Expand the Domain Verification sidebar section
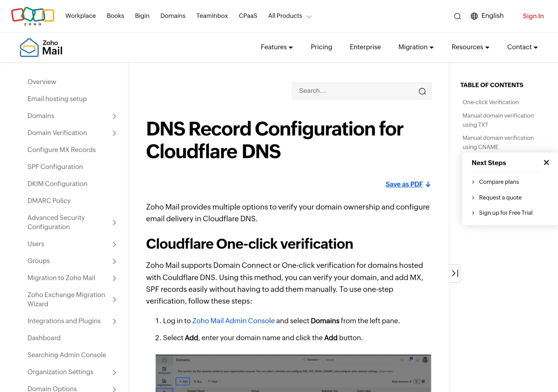The height and width of the screenshot is (392, 558). pyautogui.click(x=114, y=133)
